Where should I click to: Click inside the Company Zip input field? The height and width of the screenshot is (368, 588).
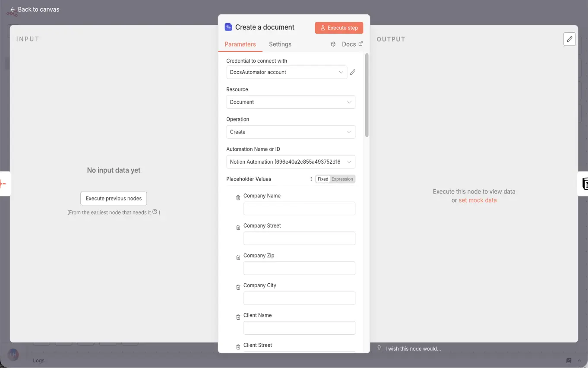tap(299, 268)
